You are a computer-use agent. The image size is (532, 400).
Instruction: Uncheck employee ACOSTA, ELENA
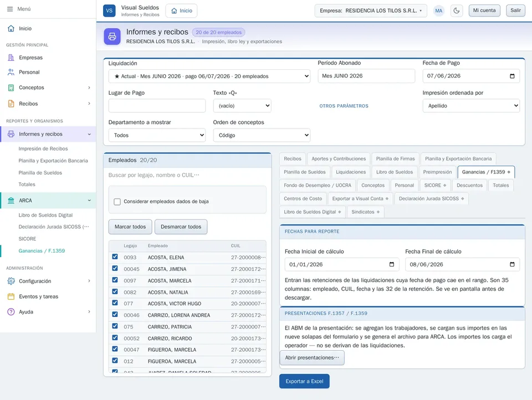click(115, 257)
